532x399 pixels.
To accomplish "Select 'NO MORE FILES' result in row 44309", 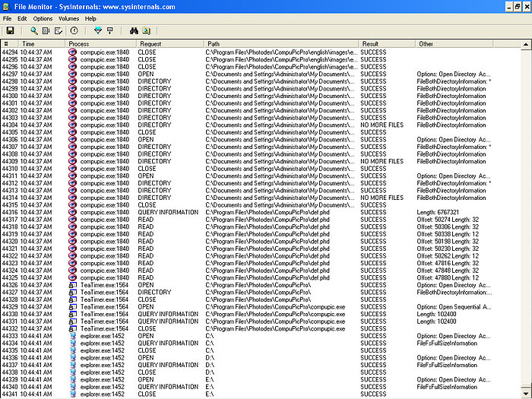I will point(382,161).
